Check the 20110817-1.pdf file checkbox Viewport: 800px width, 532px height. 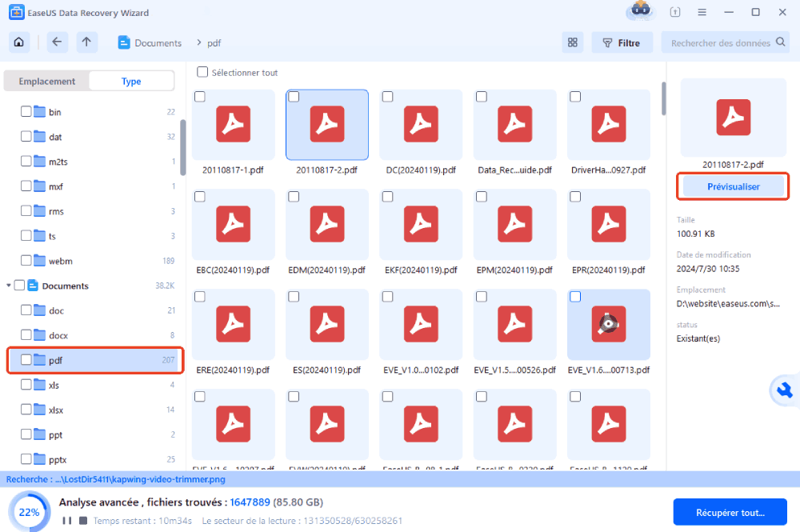pos(200,97)
